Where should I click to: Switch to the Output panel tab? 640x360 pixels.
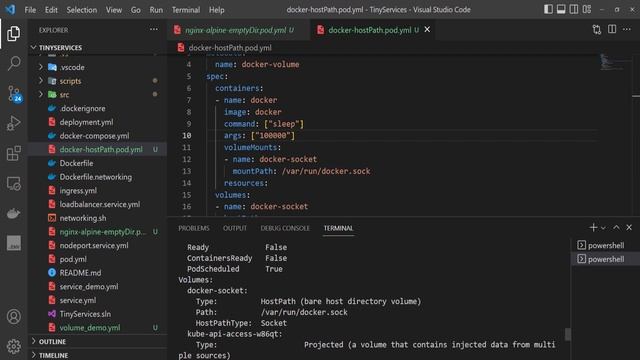point(235,228)
